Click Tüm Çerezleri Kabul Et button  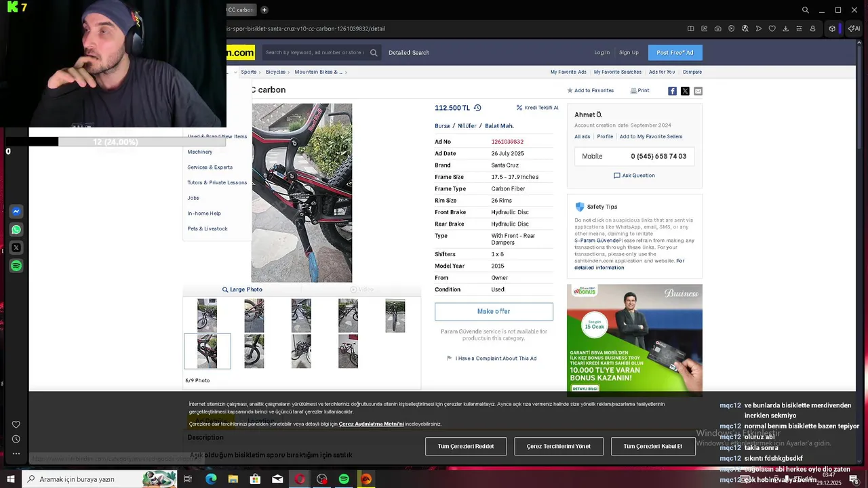coord(653,446)
